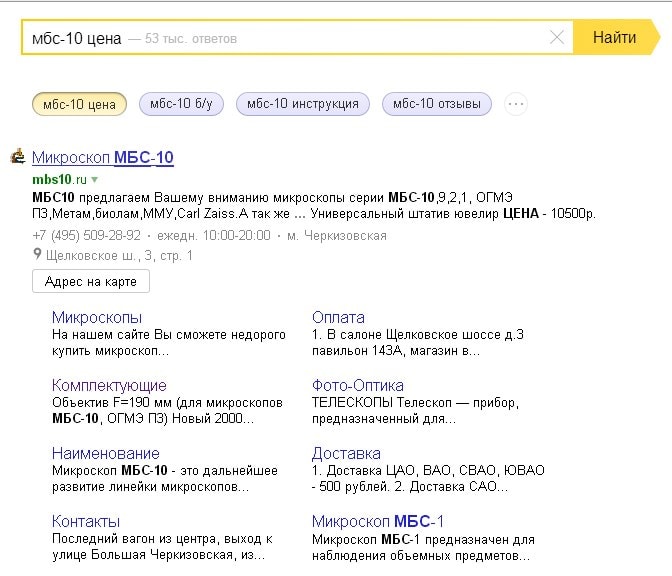Click the phone number +7 (495) 509-28-92
This screenshot has height=576, width=672.
[x=87, y=235]
